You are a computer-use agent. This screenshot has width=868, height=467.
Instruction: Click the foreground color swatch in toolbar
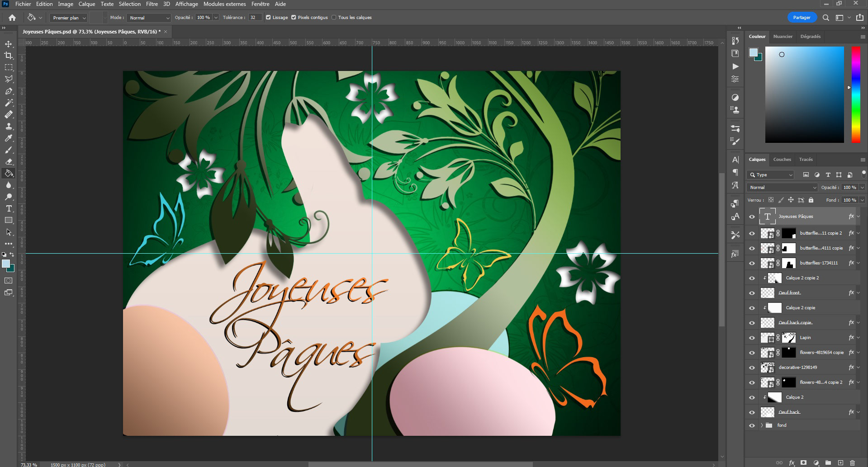pos(6,264)
